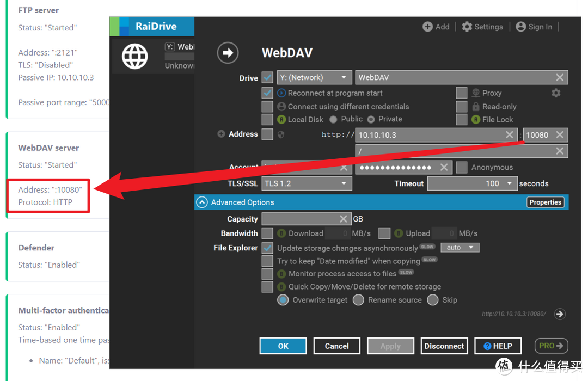Image resolution: width=588 pixels, height=381 pixels.
Task: Open the TLS 1.2 dropdown
Action: coord(307,183)
